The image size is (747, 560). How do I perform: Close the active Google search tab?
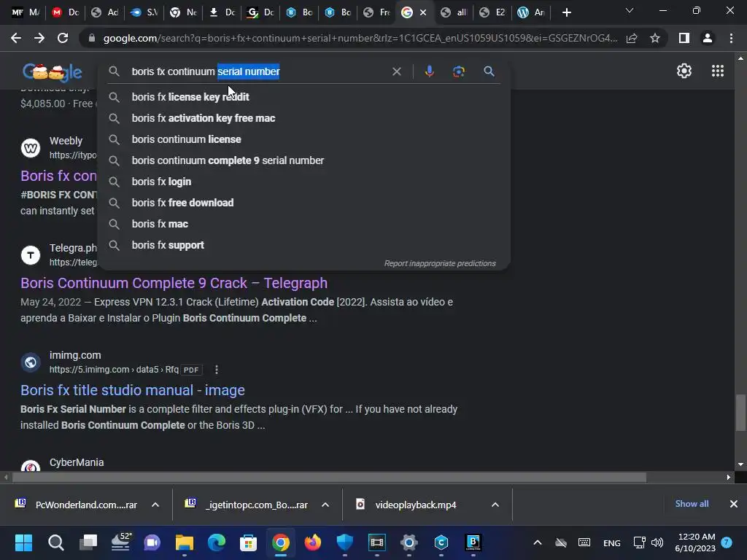click(x=422, y=12)
